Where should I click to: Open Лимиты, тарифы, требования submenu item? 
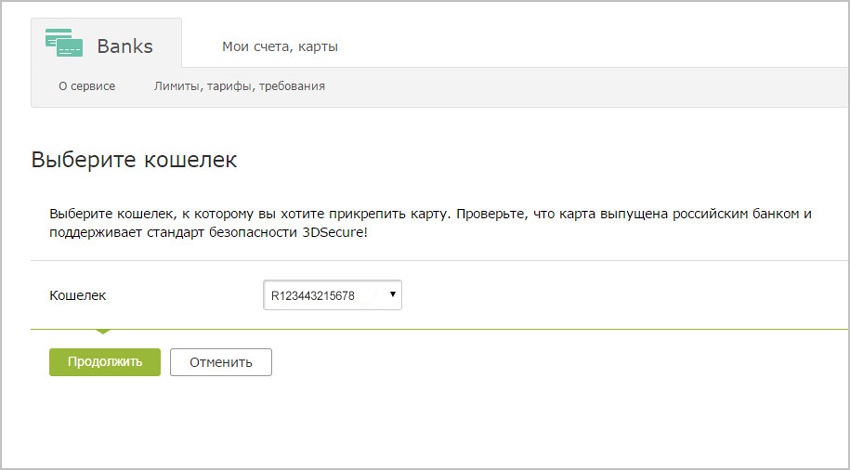(239, 86)
